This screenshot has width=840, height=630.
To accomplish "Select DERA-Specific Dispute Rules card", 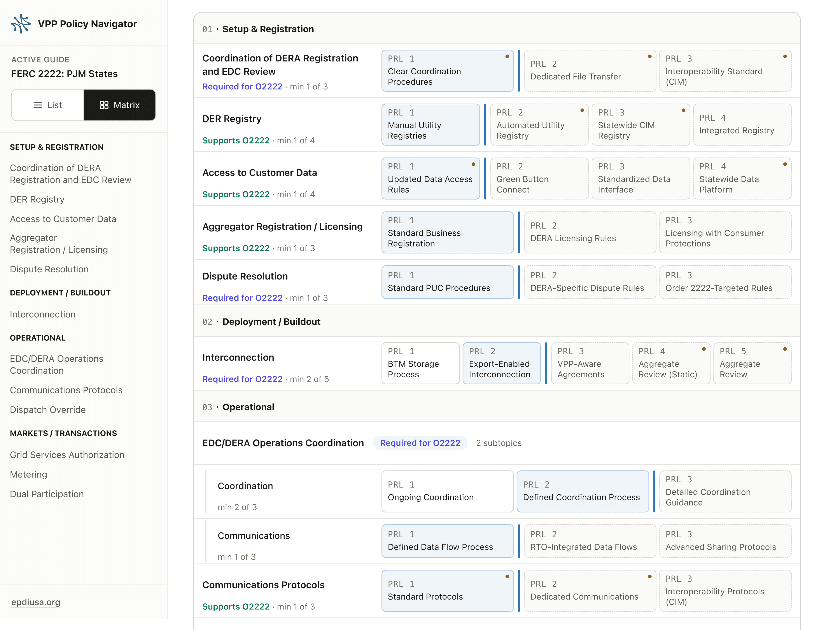I will pos(590,282).
